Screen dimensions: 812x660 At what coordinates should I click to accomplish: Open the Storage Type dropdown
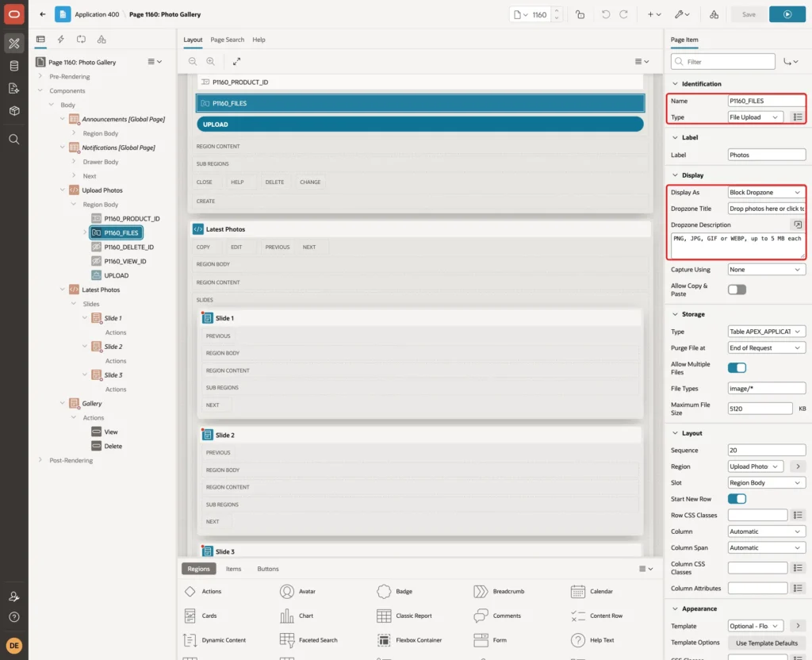[766, 332]
